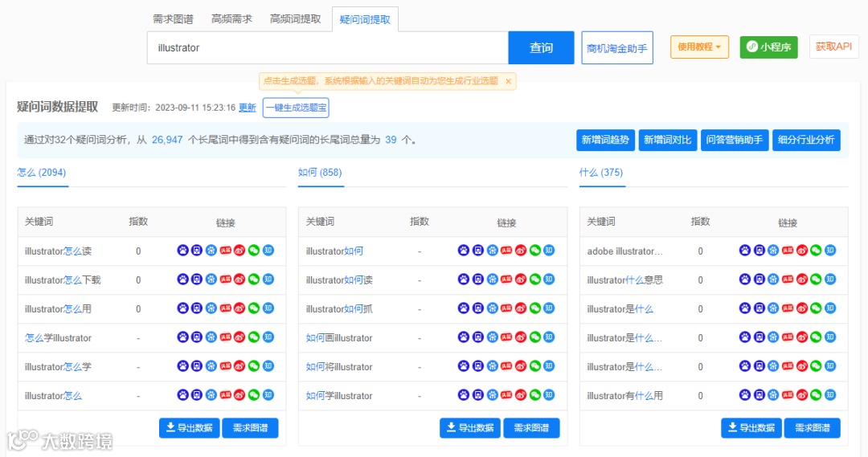Open Toutiao icon for 如何画illustrator
This screenshot has width=868, height=457.
click(x=506, y=337)
